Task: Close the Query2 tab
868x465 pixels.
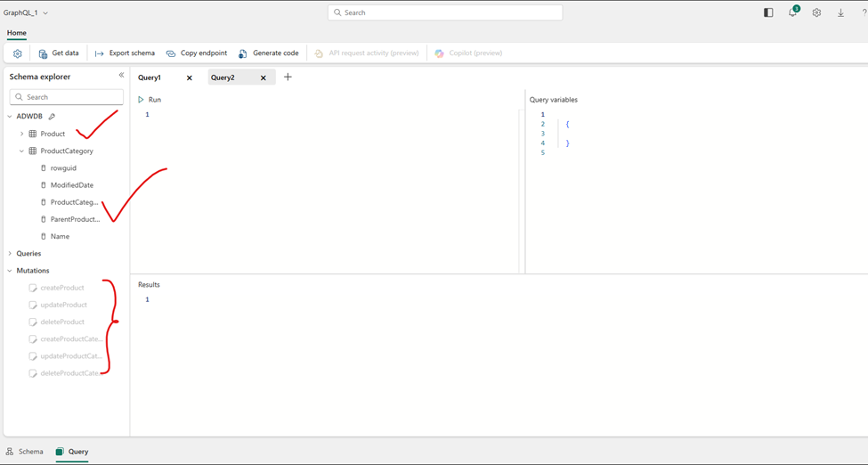Action: [x=264, y=78]
